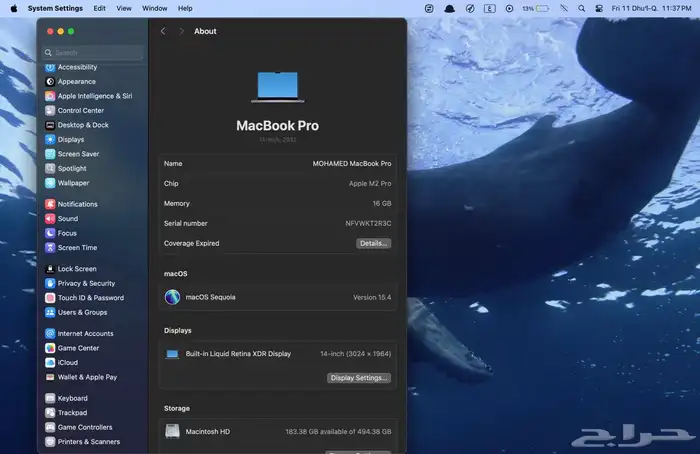Open Screen Time settings
700x454 pixels.
click(71, 248)
